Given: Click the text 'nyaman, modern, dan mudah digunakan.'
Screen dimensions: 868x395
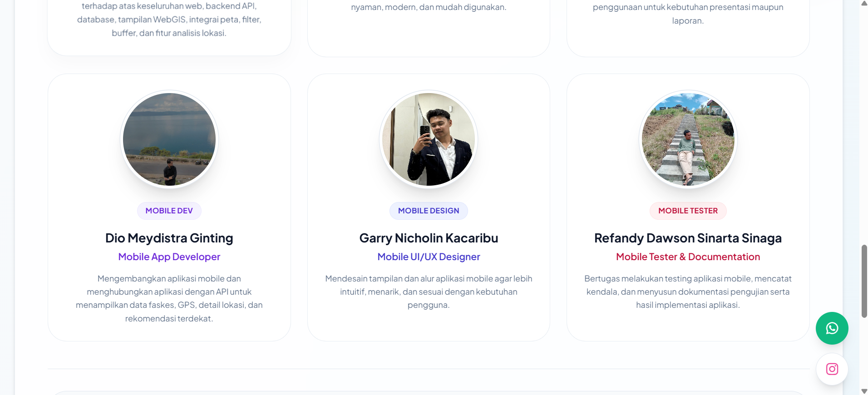Looking at the screenshot, I should click(429, 7).
